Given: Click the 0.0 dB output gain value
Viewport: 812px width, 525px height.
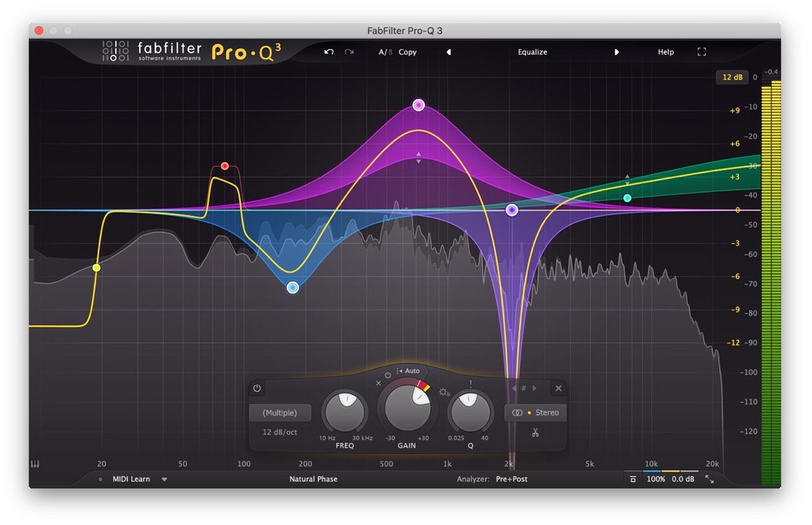Looking at the screenshot, I should (x=683, y=479).
